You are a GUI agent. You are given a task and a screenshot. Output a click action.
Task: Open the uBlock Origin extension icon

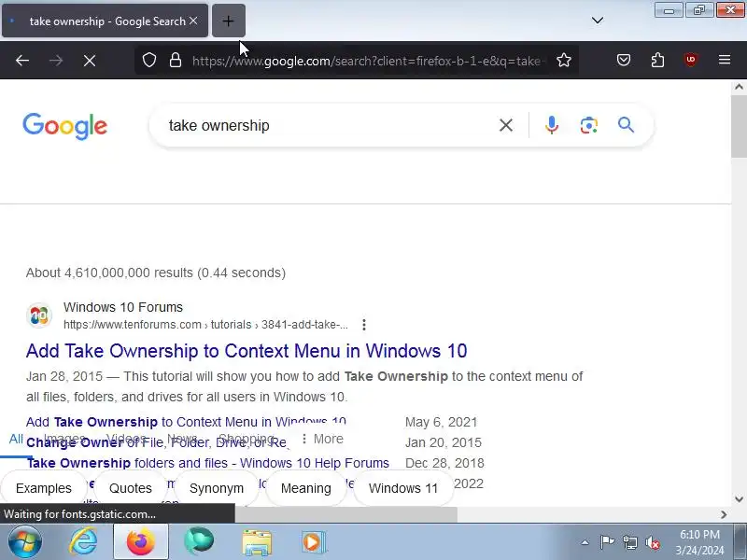pos(691,60)
